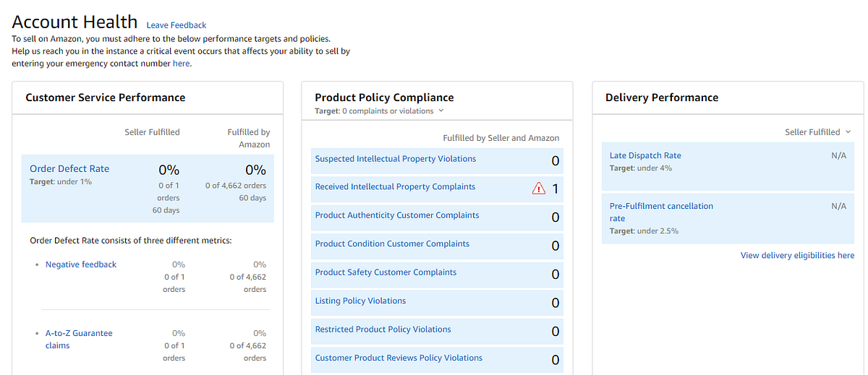Click the N/A value for Late Dispatch Rate
This screenshot has width=868, height=375.
pyautogui.click(x=839, y=156)
